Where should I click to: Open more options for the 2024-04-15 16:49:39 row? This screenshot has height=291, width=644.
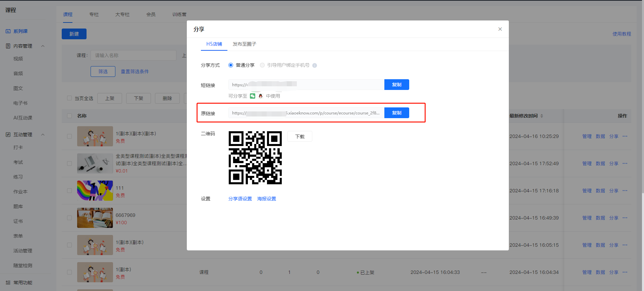[625, 218]
